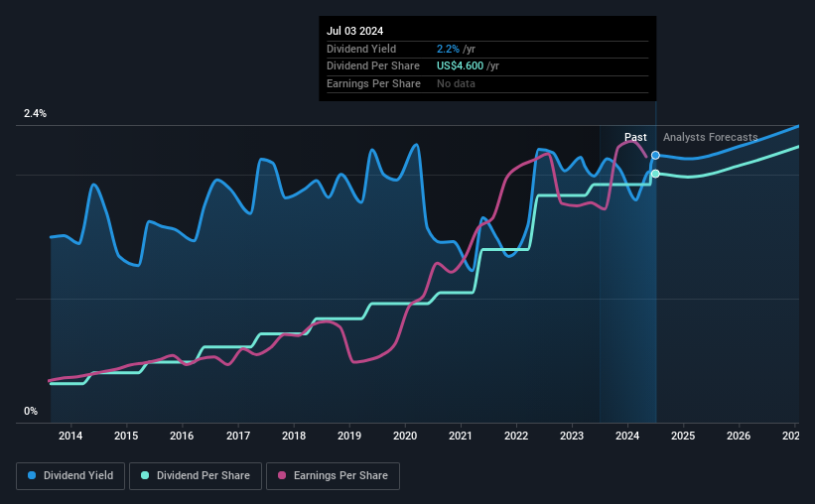Click the blue dividend yield marker on the chart
Viewport: 815px width, 504px height.
point(655,156)
